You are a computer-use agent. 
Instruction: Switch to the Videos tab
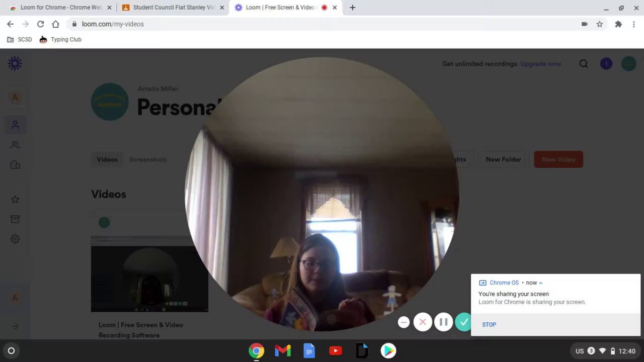click(107, 159)
